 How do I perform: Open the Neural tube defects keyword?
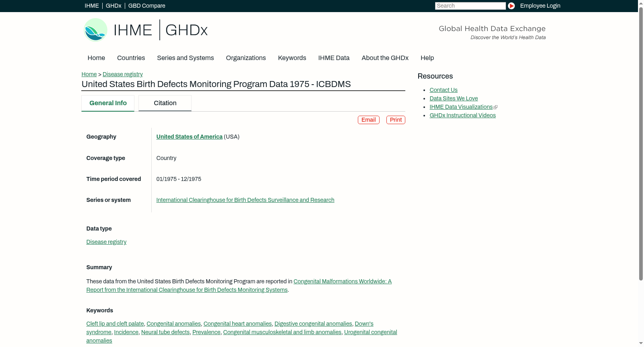165,332
